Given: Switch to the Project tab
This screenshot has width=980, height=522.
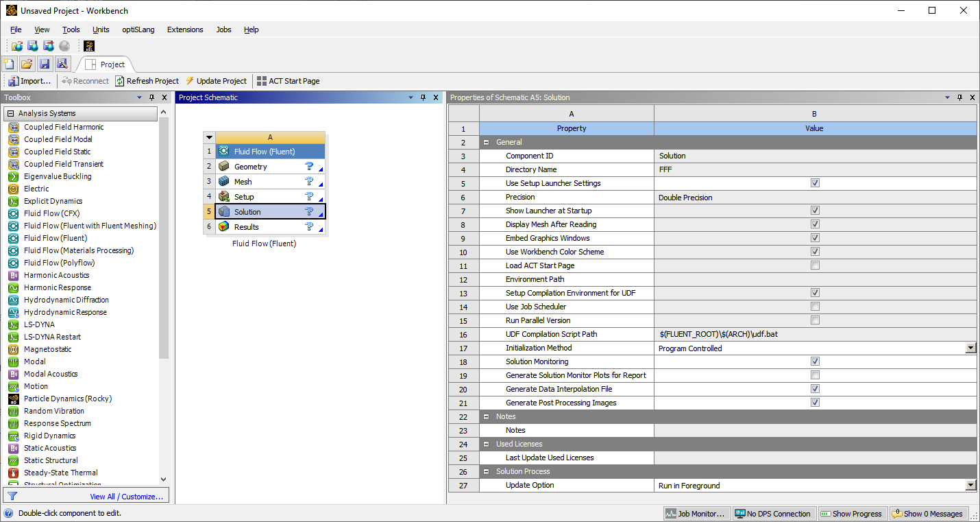Looking at the screenshot, I should click(106, 64).
